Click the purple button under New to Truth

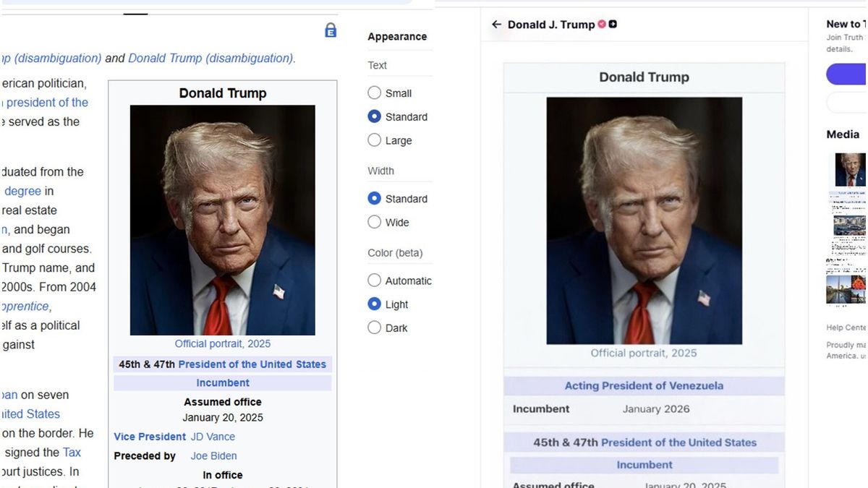[846, 74]
